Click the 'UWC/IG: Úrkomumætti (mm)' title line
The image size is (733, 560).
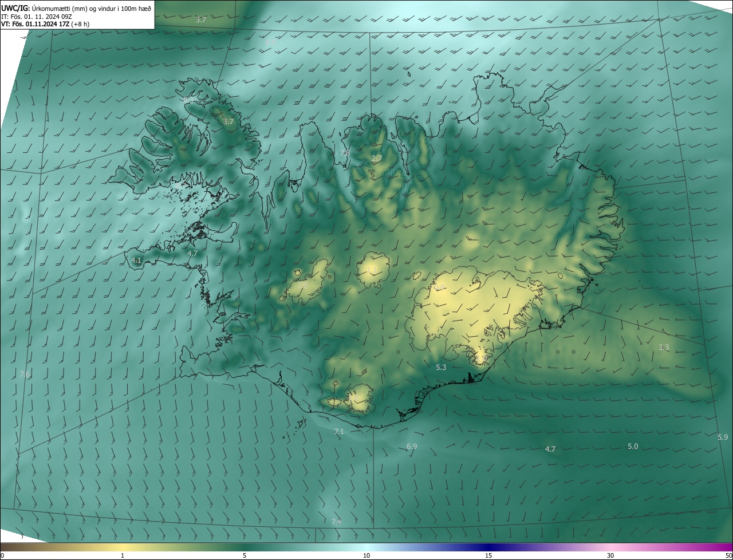[76, 7]
